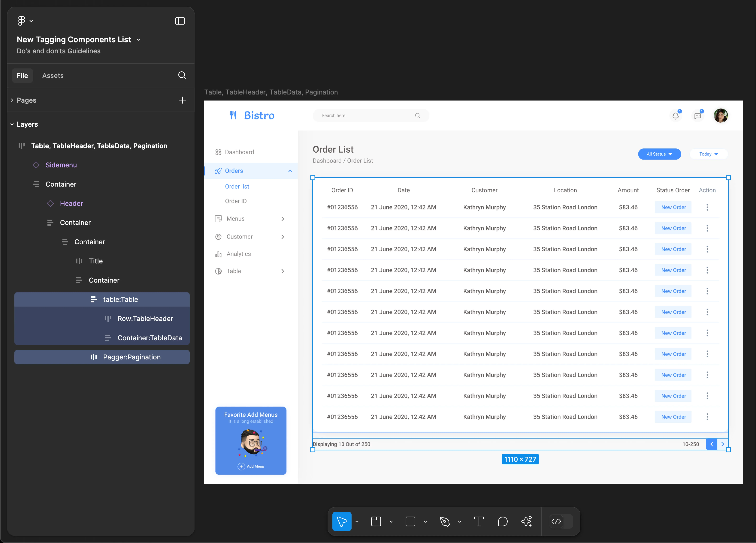
Task: Toggle the sidebar panel layout icon
Action: (x=180, y=21)
